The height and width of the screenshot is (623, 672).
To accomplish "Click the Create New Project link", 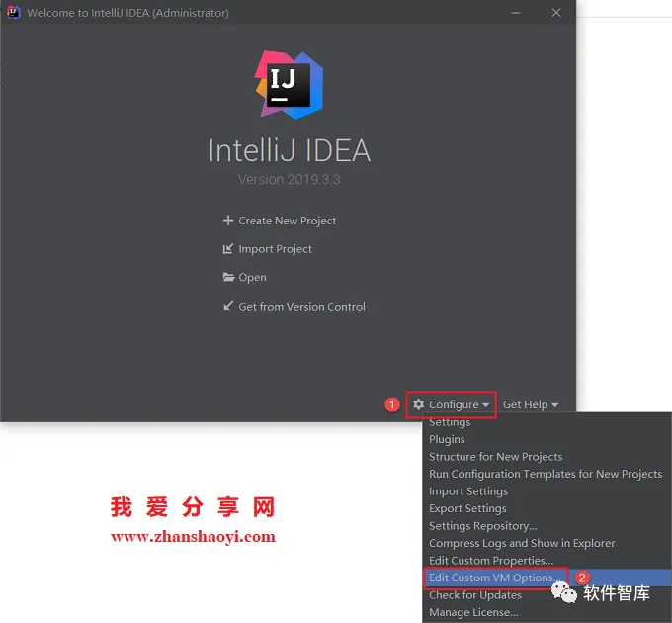I will pyautogui.click(x=288, y=221).
